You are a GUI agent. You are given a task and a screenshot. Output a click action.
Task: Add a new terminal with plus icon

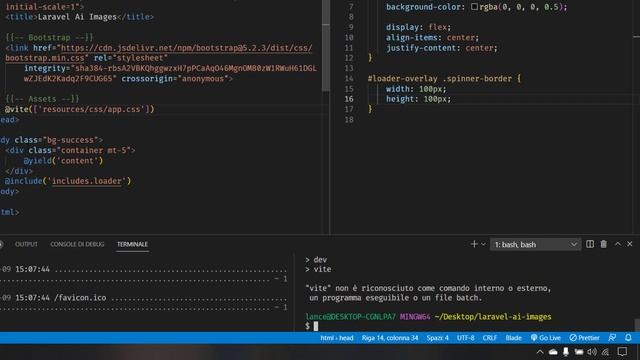coord(474,244)
